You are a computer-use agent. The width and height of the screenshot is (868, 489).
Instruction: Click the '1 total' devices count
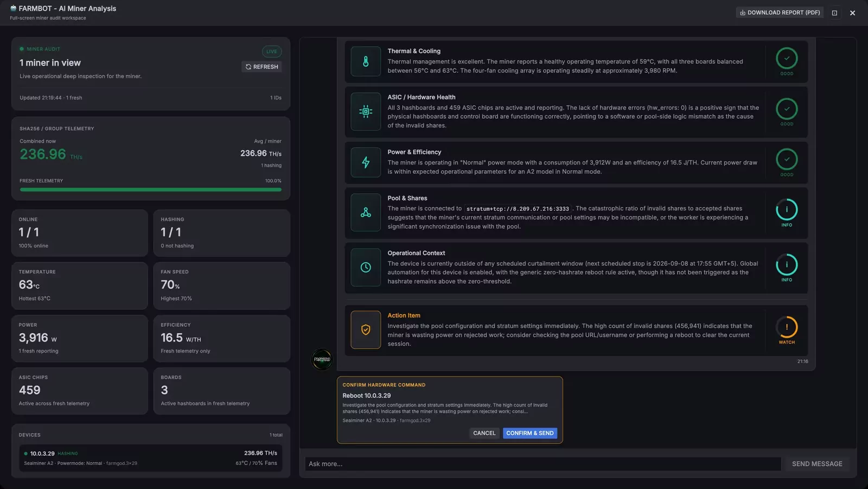[x=276, y=435]
